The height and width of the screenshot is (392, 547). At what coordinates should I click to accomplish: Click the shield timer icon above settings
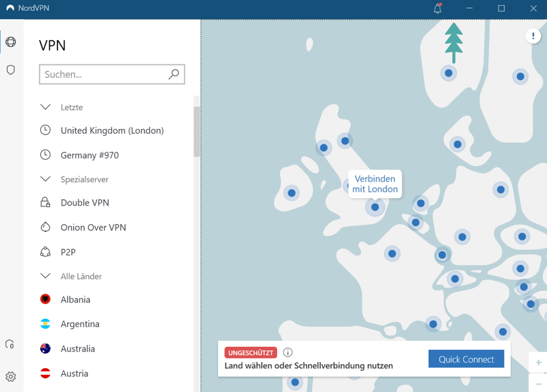tap(10, 345)
